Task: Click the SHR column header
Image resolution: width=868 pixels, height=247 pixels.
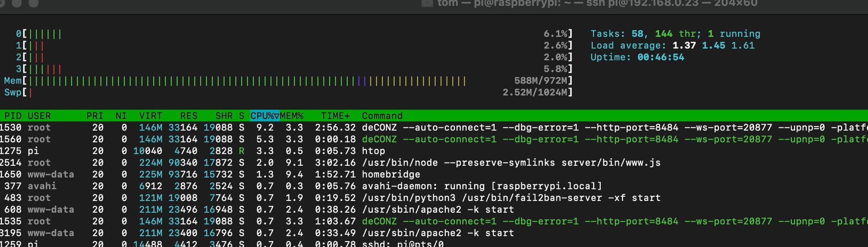Action: 224,116
